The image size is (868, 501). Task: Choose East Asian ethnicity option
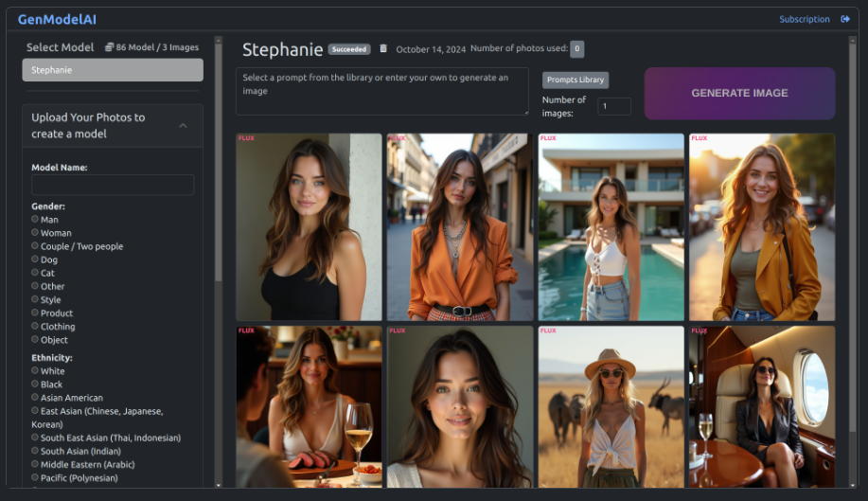[x=35, y=411]
